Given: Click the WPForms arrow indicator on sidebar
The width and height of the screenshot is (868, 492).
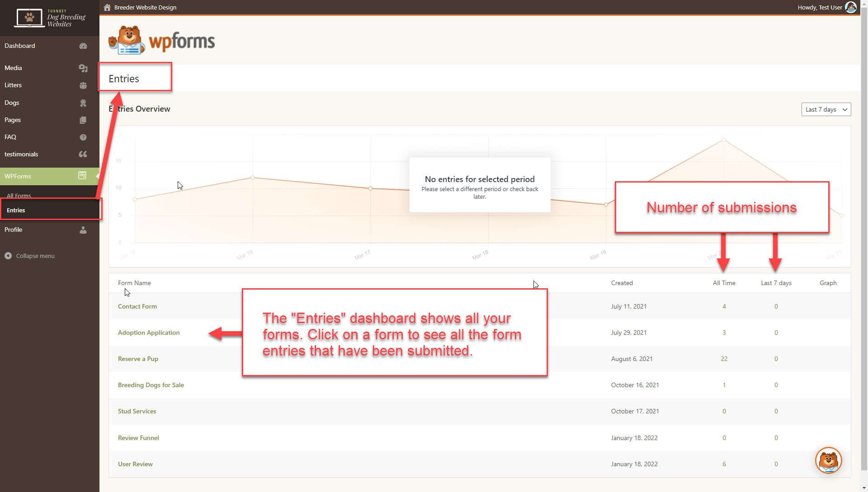Looking at the screenshot, I should point(97,176).
